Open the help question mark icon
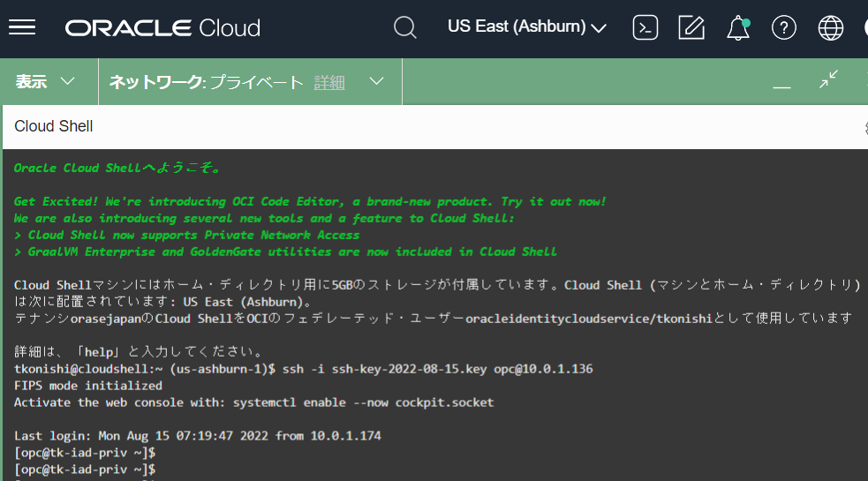This screenshot has width=868, height=481. (784, 27)
